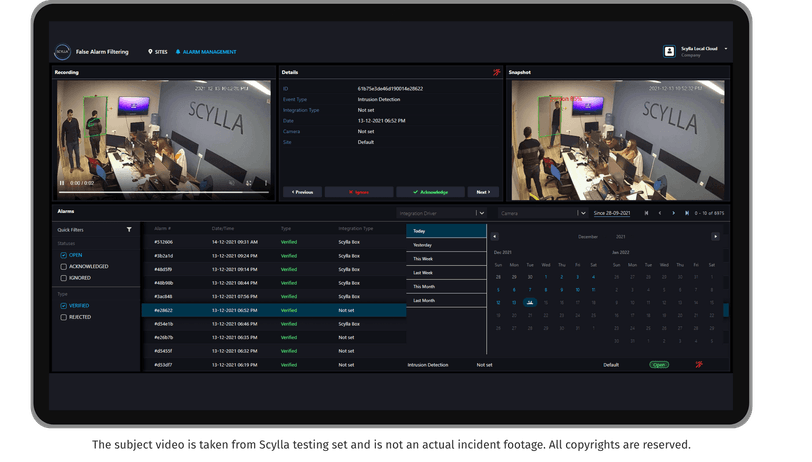Screen dimensions: 812x462
Task: Click the Quick Filters funnel icon
Action: [129, 229]
